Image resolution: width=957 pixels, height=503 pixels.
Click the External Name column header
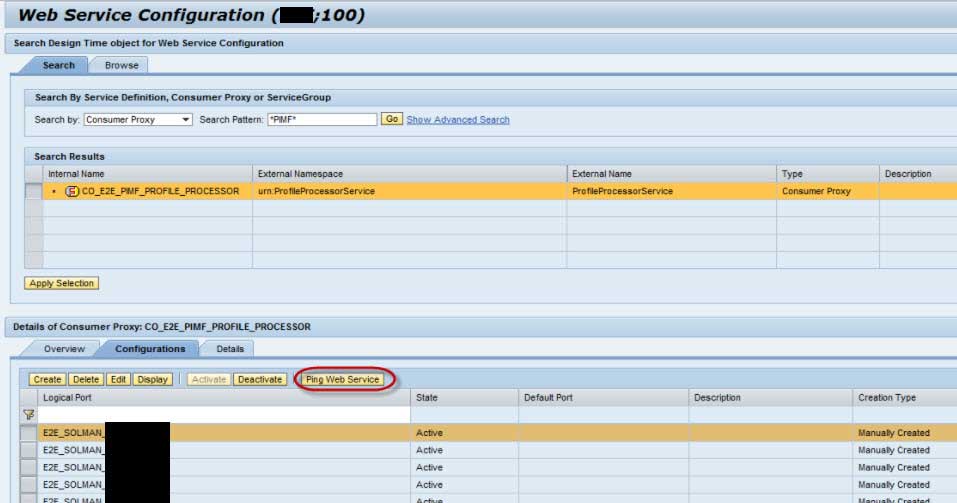coord(671,174)
